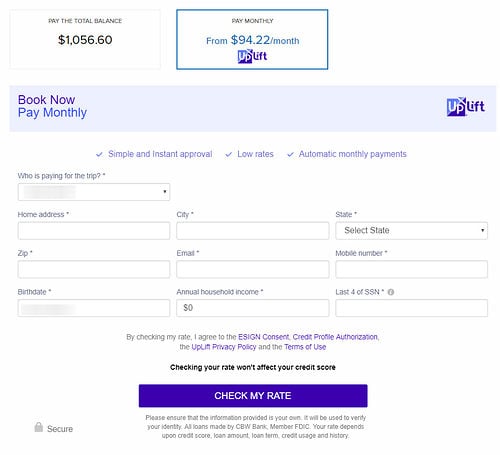Focus the Home address field
Viewport: 500px width, 455px height.
click(94, 231)
